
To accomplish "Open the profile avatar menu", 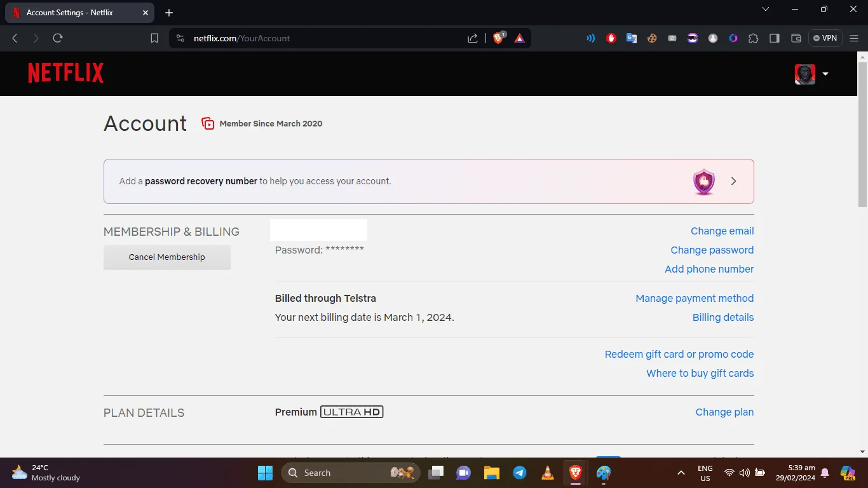I will coord(805,74).
